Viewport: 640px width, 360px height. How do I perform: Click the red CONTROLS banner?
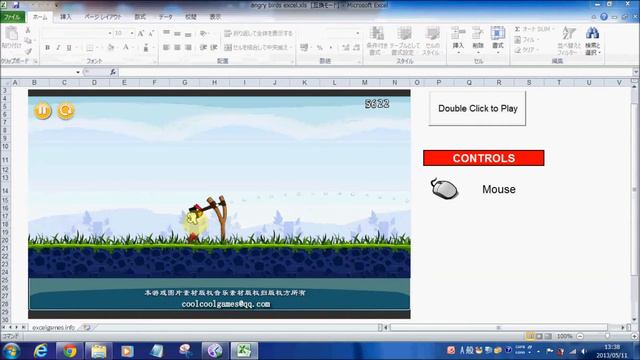(484, 158)
